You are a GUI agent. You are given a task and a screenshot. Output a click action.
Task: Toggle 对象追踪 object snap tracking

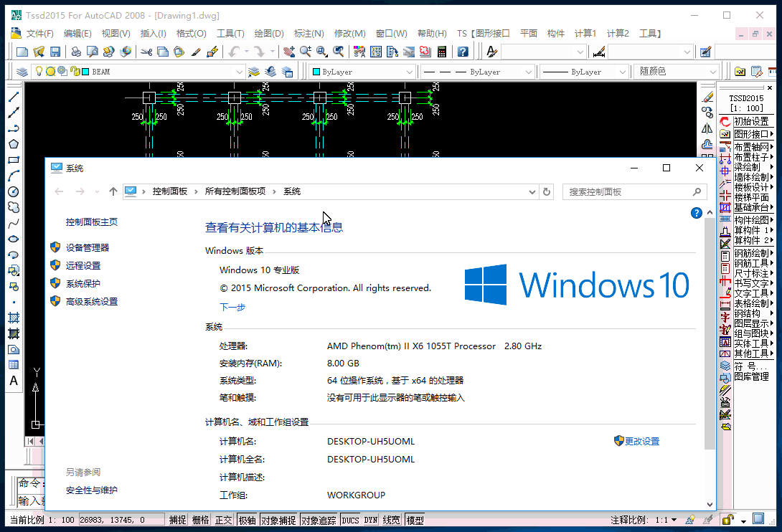click(x=319, y=520)
